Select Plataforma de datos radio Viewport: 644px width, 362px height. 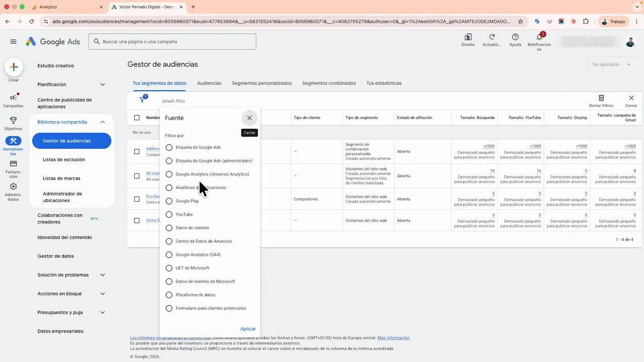tap(169, 295)
